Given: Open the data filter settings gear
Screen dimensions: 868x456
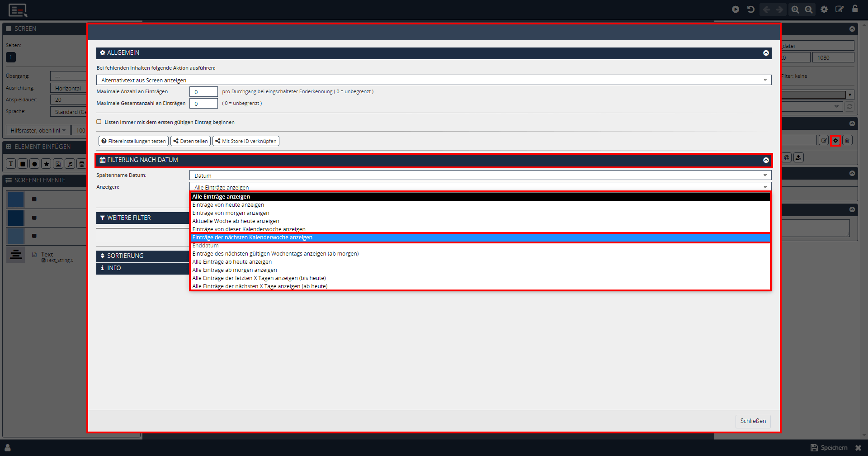Looking at the screenshot, I should click(835, 141).
